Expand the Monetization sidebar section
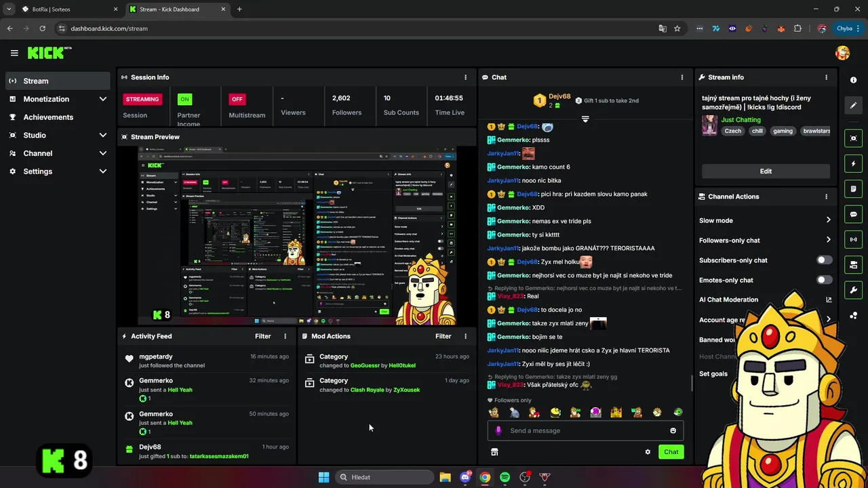 pos(102,99)
